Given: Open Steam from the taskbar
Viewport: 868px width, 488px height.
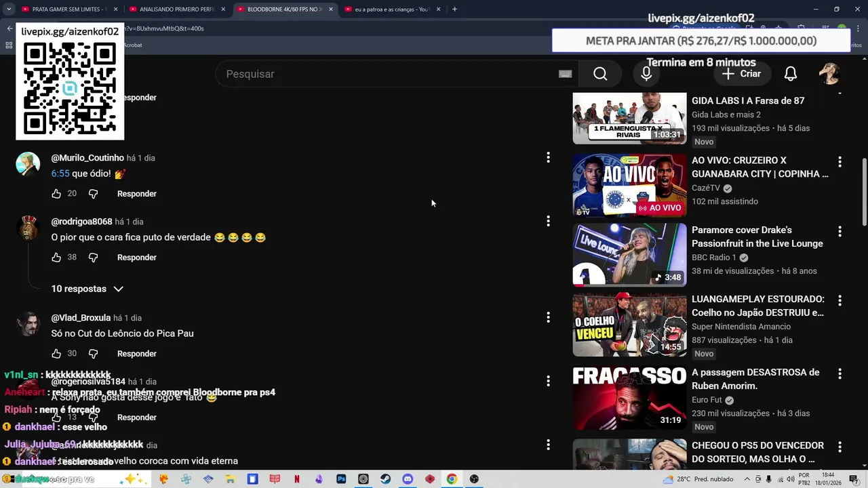Looking at the screenshot, I should tap(385, 479).
